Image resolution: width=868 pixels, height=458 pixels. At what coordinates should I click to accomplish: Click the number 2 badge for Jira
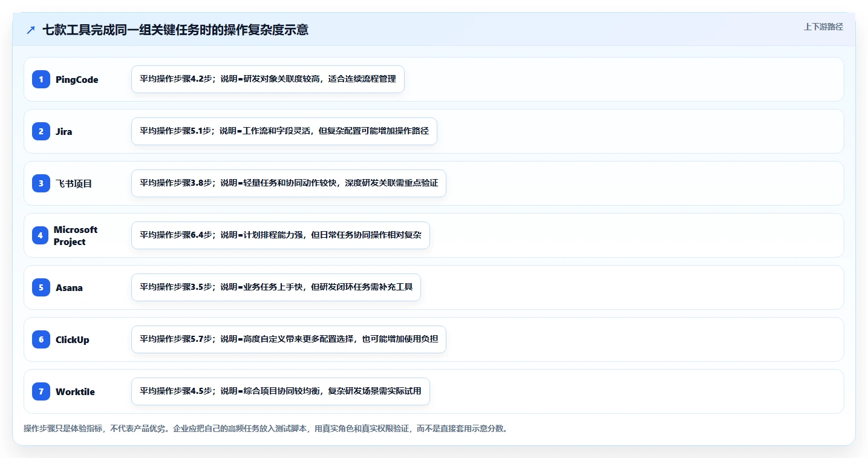click(41, 131)
